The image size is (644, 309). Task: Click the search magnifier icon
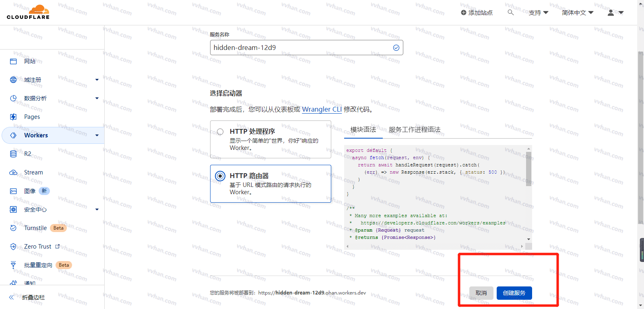click(x=510, y=12)
